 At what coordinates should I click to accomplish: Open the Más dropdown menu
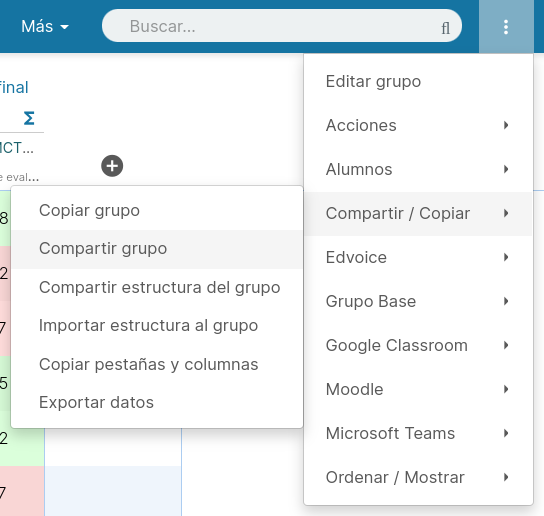pos(45,26)
